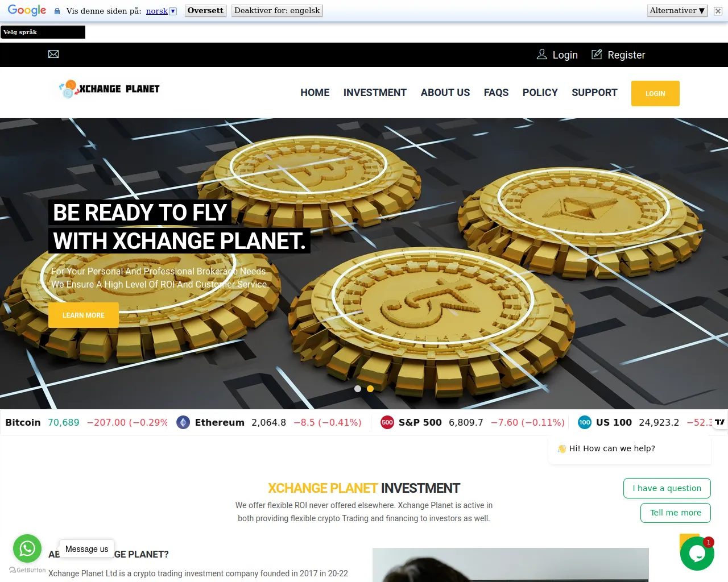
Task: Click the Login user icon in top bar
Action: pos(542,55)
